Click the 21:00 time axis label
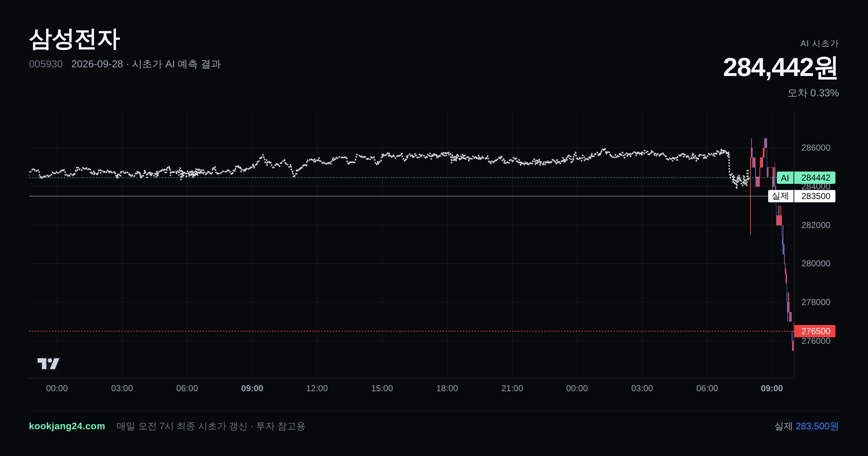The height and width of the screenshot is (456, 868). pyautogui.click(x=512, y=388)
